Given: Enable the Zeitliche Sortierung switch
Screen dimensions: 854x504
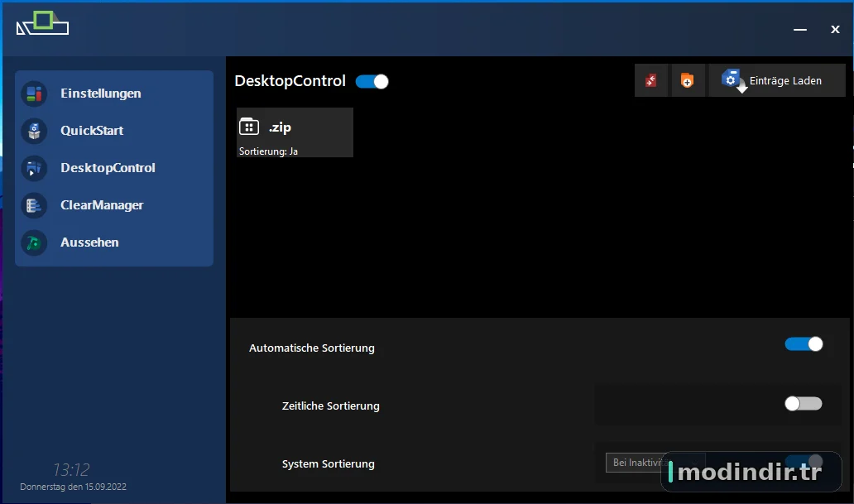Looking at the screenshot, I should (804, 404).
